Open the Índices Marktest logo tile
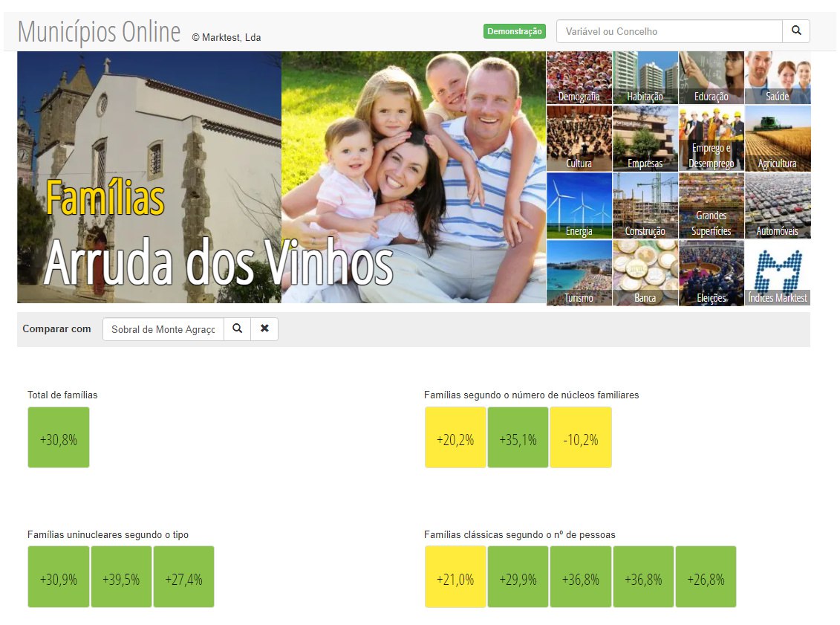840x625 pixels. [778, 273]
